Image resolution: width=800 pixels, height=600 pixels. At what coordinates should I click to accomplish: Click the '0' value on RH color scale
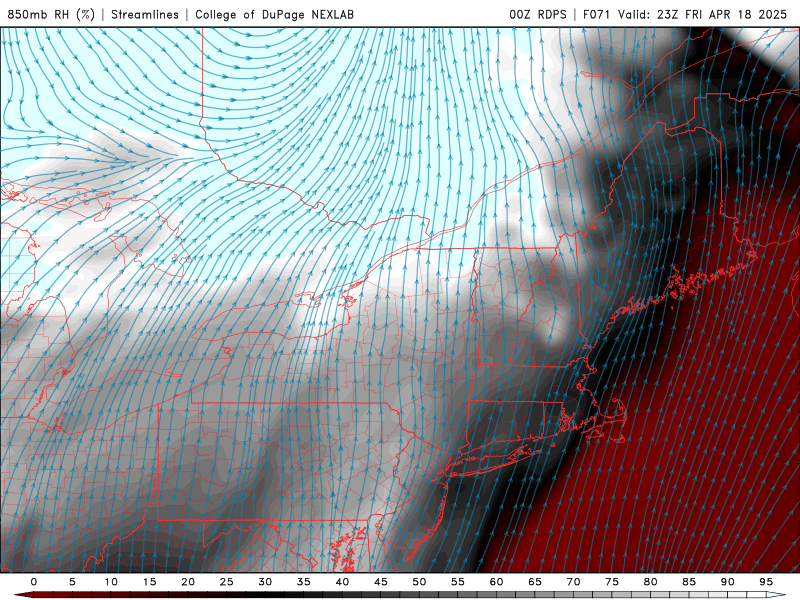point(34,582)
